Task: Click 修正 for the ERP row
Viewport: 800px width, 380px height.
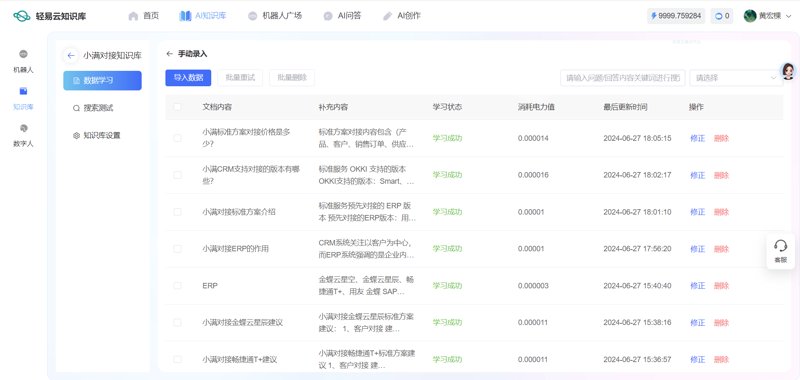Action: point(697,286)
